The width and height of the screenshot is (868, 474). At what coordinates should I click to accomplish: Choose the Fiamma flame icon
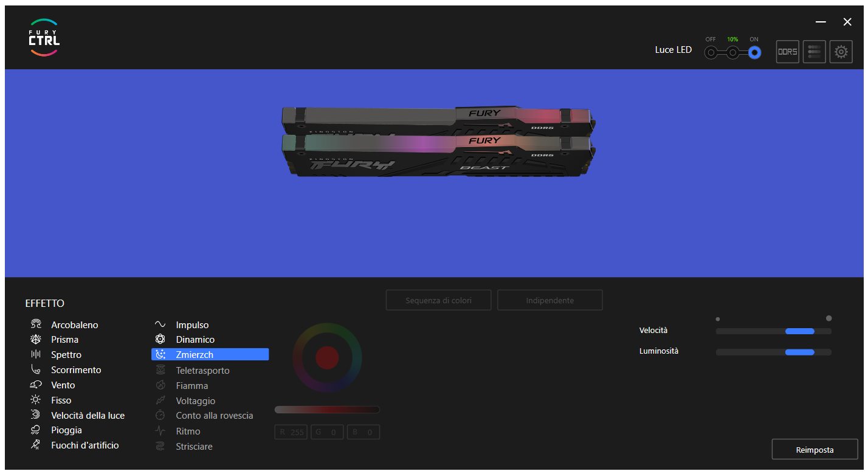(x=160, y=385)
